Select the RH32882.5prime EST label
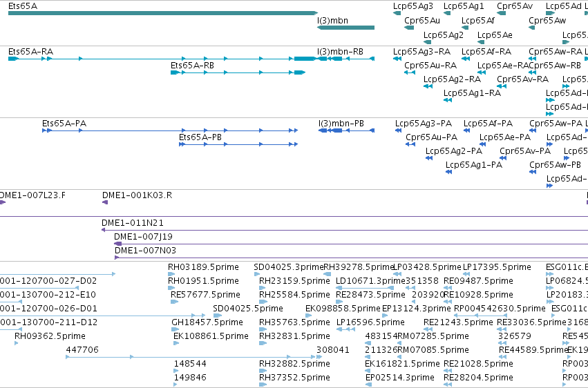 click(295, 364)
